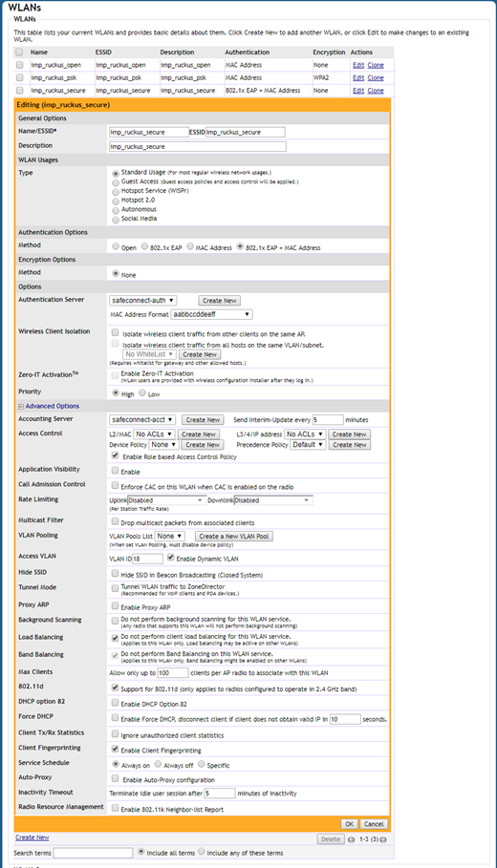This screenshot has height=868, width=497.
Task: Enable Hide SSID in Beacon Broadcasting
Action: click(116, 574)
